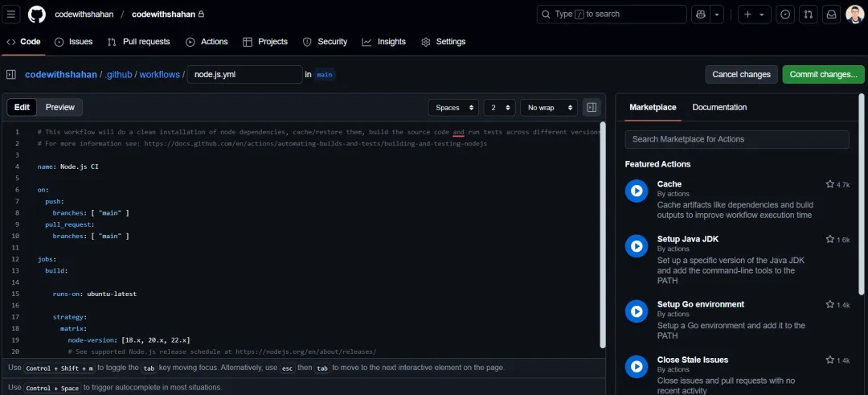Open the Setup Java JDK title
This screenshot has width=868, height=395.
[x=688, y=239]
